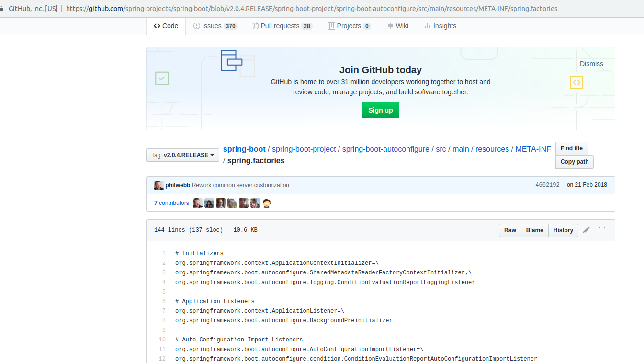Click philwebb's avatar in commit bar
Image resolution: width=644 pixels, height=363 pixels.
point(159,185)
